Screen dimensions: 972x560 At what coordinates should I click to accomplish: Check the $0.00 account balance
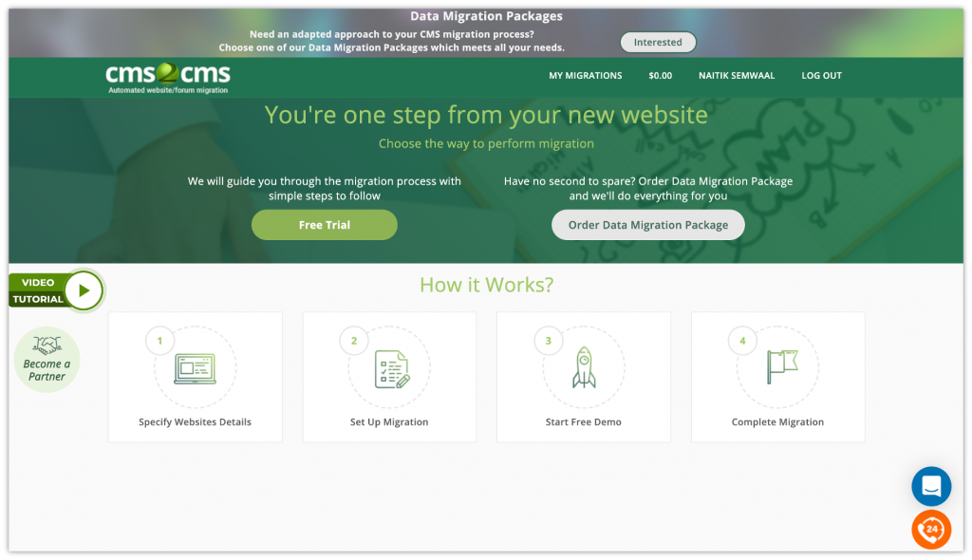[x=660, y=75]
